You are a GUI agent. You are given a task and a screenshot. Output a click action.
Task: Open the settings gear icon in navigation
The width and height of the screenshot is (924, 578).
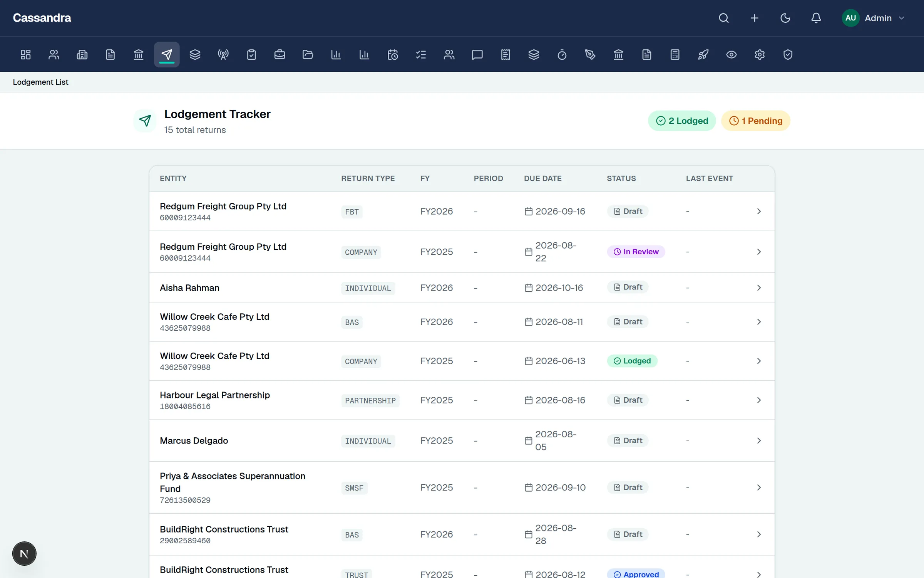pos(760,55)
